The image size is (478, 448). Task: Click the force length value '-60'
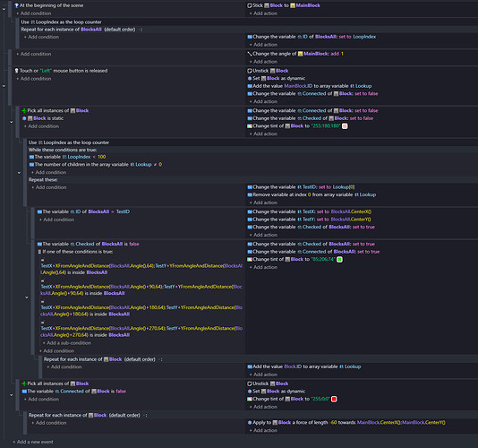(334, 423)
